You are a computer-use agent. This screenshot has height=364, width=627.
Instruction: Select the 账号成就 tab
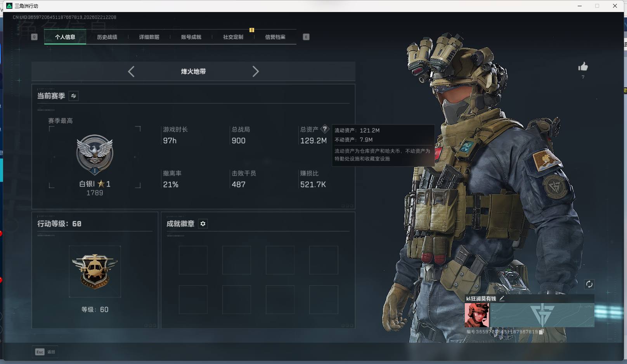coord(191,37)
